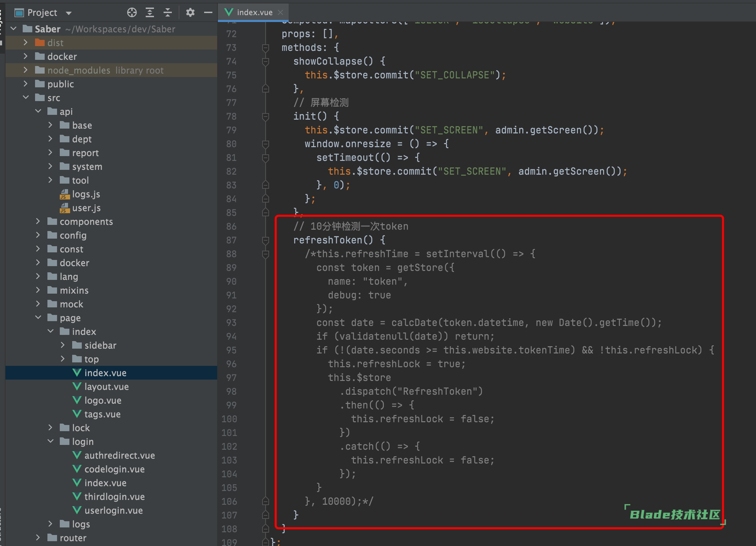756x546 pixels.
Task: Close the index.vue editor tab
Action: pos(281,12)
